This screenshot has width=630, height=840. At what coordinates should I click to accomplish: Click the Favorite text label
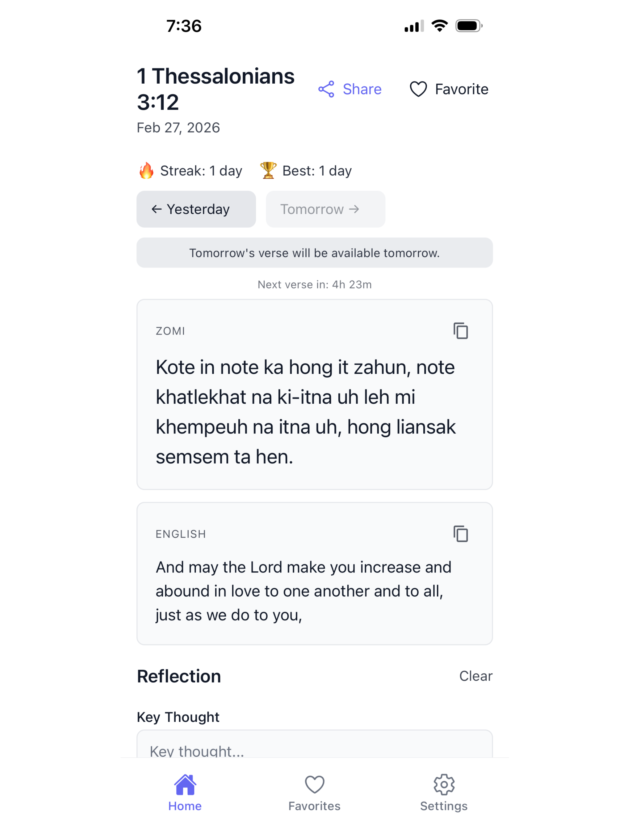[x=461, y=89]
